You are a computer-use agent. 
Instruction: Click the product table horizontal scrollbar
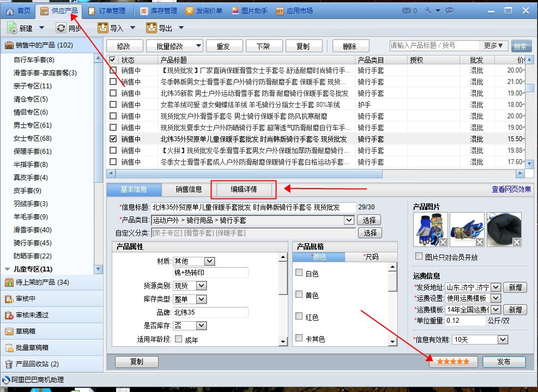tap(248, 174)
